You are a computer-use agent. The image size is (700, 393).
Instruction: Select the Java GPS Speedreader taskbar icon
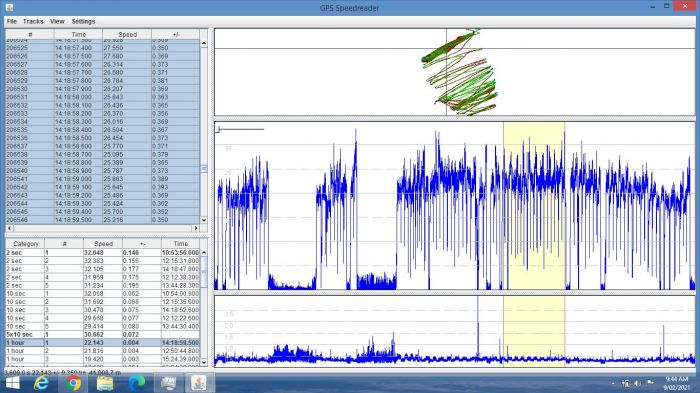[199, 383]
